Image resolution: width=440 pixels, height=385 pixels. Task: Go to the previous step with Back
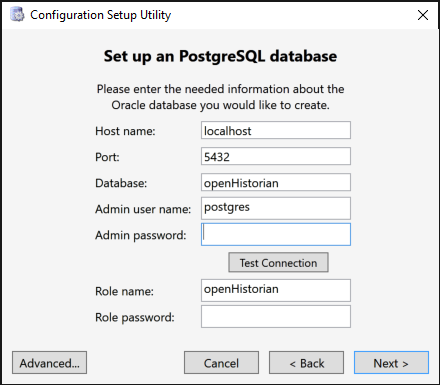point(306,363)
